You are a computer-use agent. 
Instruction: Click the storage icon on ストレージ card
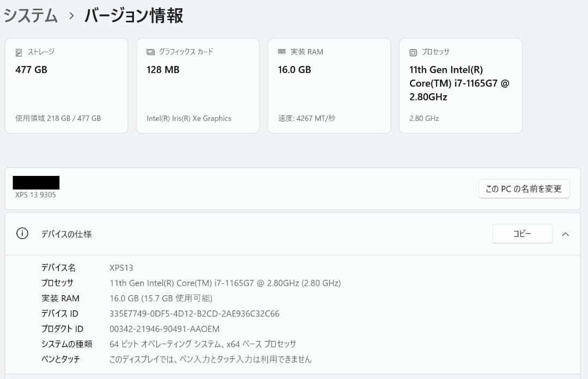pyautogui.click(x=19, y=52)
